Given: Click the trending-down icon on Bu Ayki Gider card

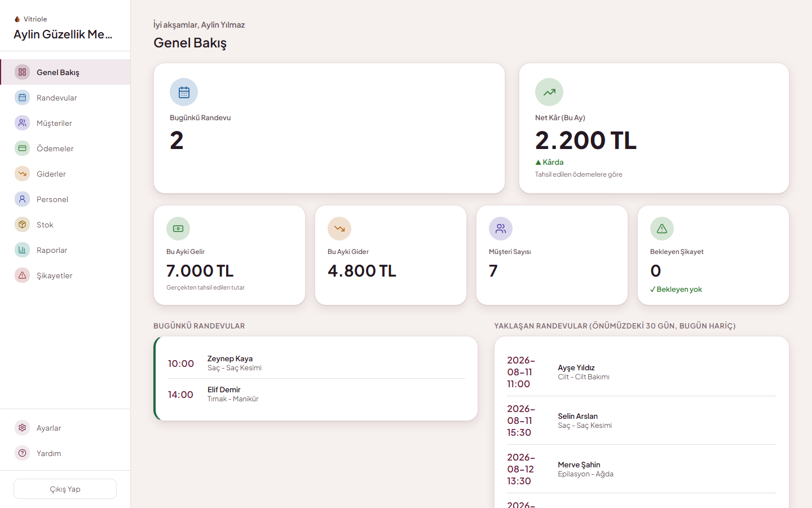Looking at the screenshot, I should 339,229.
